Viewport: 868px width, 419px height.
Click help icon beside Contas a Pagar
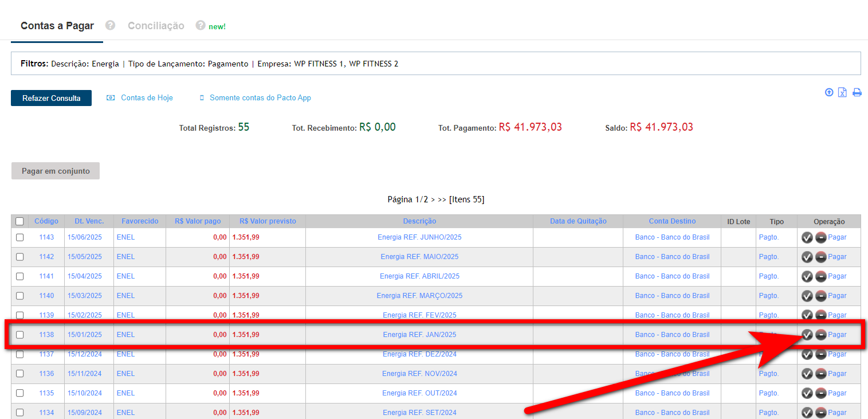(x=111, y=25)
